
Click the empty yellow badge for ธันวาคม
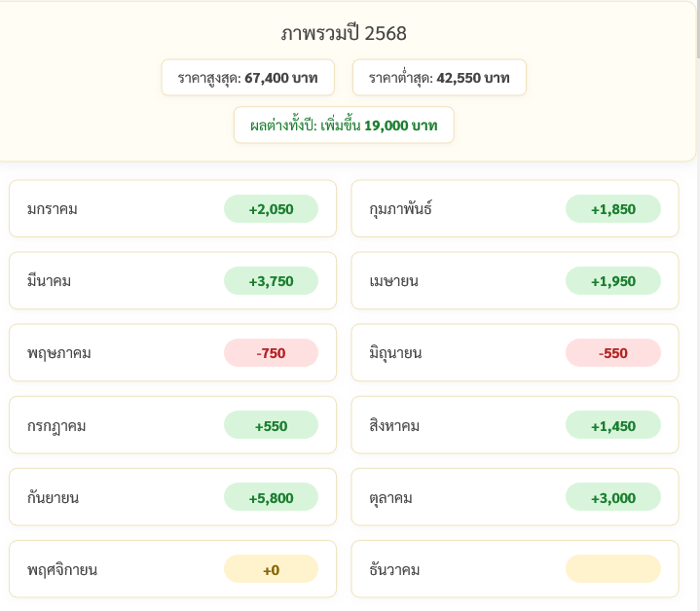[x=612, y=569]
